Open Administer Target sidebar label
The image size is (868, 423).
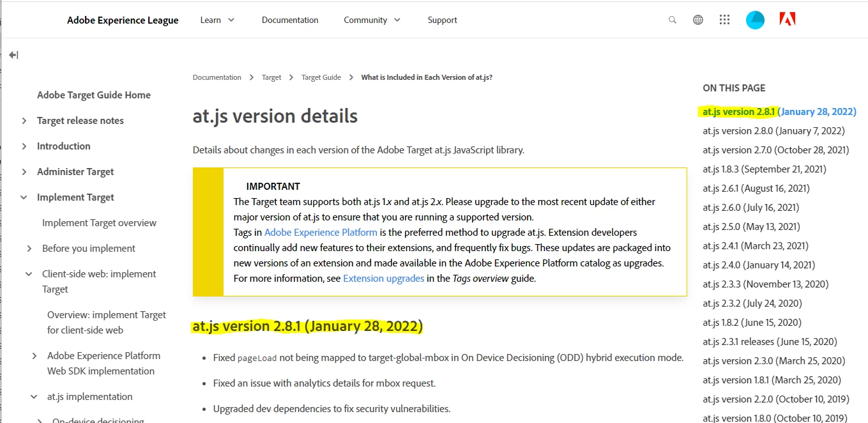point(75,172)
